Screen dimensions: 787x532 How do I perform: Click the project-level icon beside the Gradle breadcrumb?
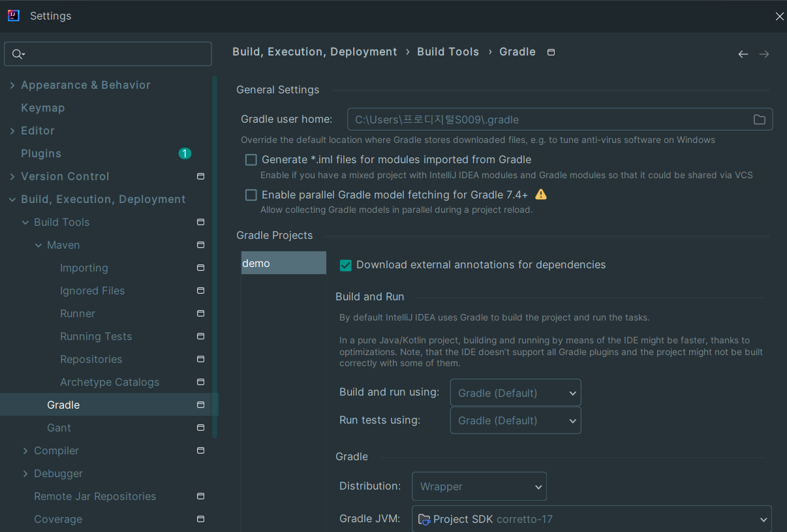click(551, 52)
